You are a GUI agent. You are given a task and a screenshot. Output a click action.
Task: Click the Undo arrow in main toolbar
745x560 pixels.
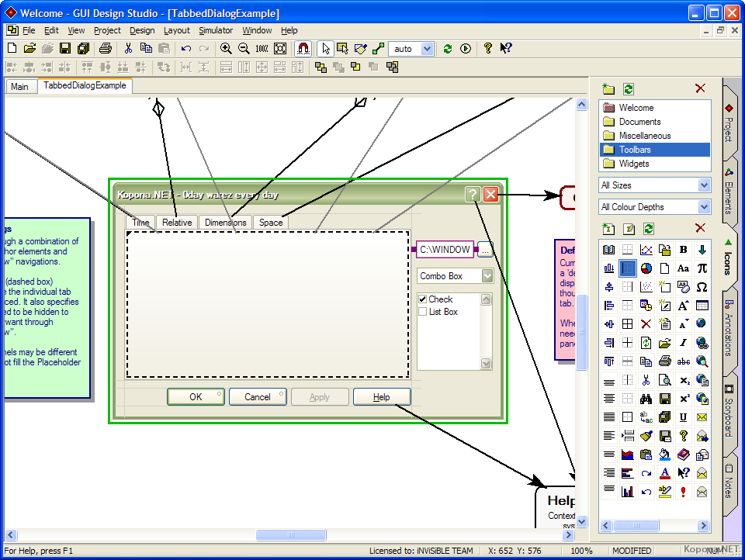coord(186,48)
